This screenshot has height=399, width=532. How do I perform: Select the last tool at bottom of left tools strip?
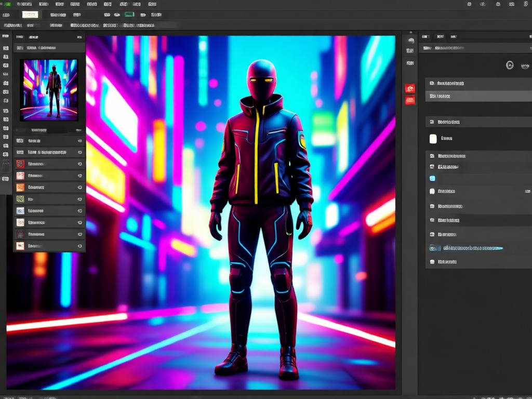[5, 179]
